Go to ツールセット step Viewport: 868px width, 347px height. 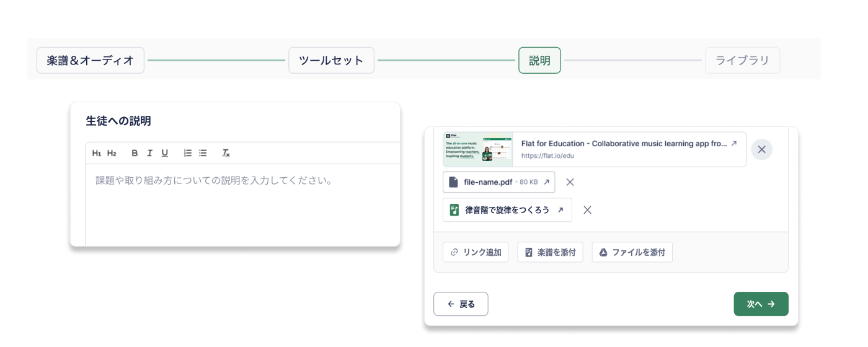pyautogui.click(x=331, y=60)
